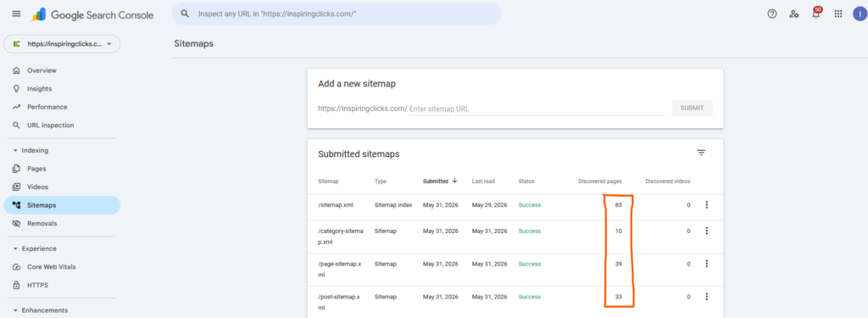This screenshot has height=318, width=868.
Task: Sort by Submitted column header
Action: point(440,181)
